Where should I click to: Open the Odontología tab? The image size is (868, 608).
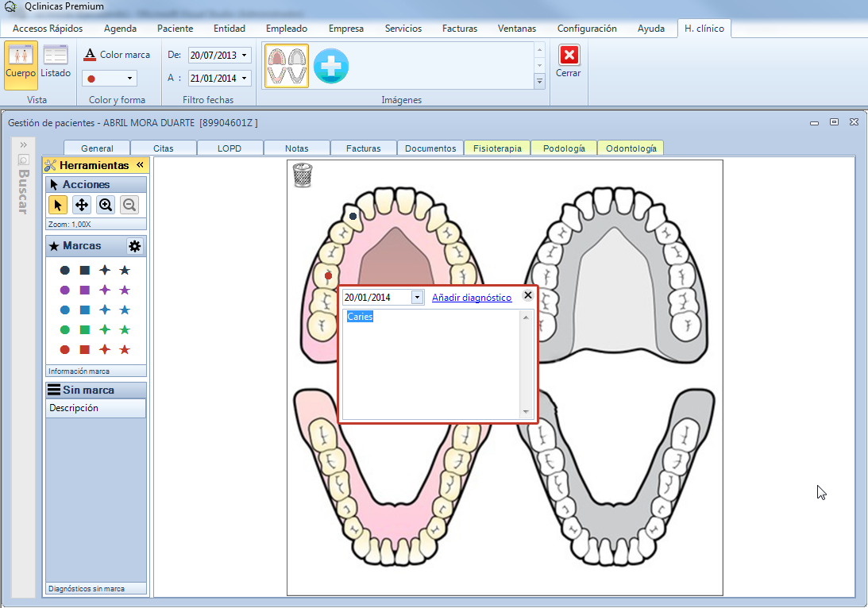tap(631, 148)
